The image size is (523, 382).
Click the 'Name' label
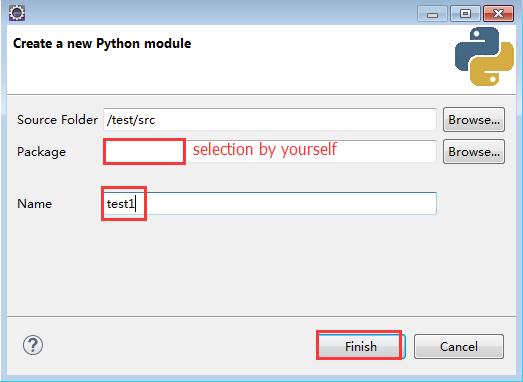(x=34, y=204)
